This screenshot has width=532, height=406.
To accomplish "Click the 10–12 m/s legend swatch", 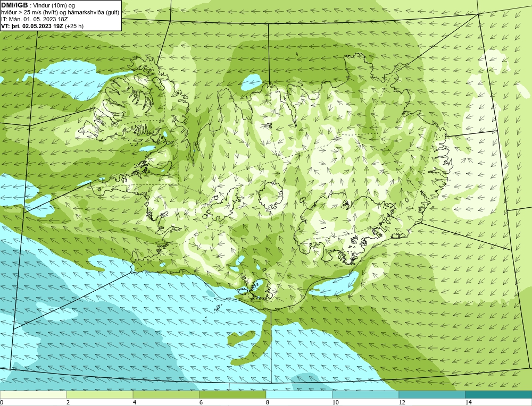I will (x=366, y=395).
